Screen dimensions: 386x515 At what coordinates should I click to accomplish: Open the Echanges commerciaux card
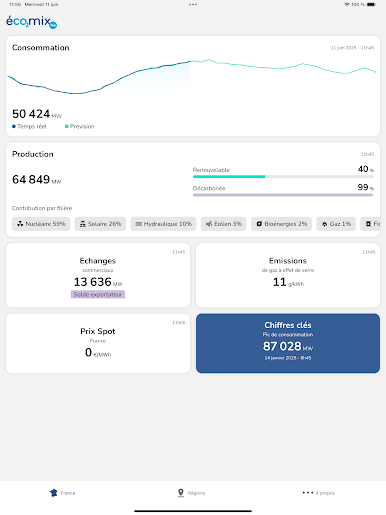[x=98, y=275]
